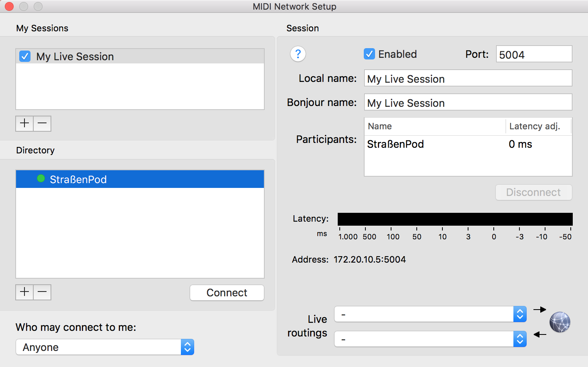Click the network globe icon
This screenshot has height=367, width=588.
pyautogui.click(x=560, y=322)
